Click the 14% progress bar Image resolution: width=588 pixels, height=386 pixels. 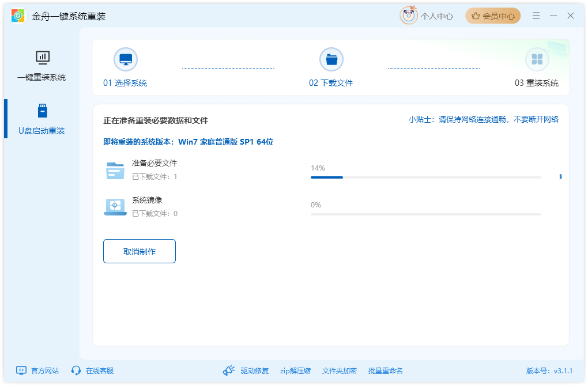coord(426,177)
